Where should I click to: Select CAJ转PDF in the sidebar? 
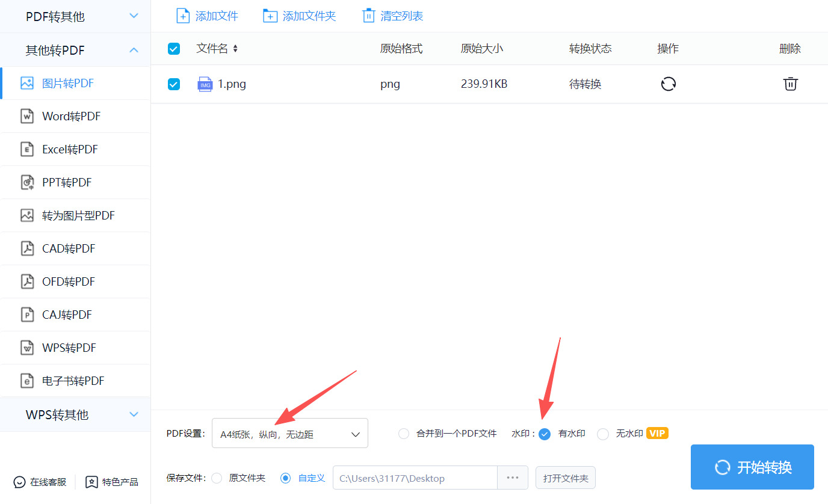point(76,315)
